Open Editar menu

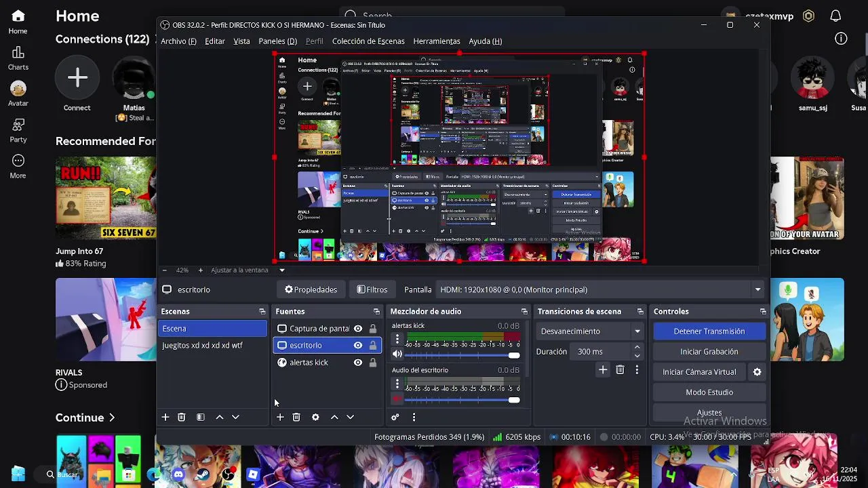[x=215, y=41]
